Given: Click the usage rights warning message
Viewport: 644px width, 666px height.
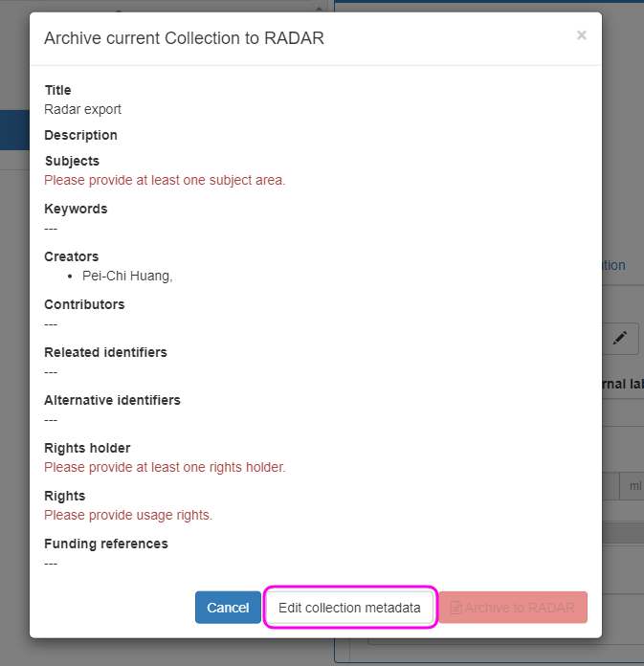Looking at the screenshot, I should pyautogui.click(x=128, y=515).
